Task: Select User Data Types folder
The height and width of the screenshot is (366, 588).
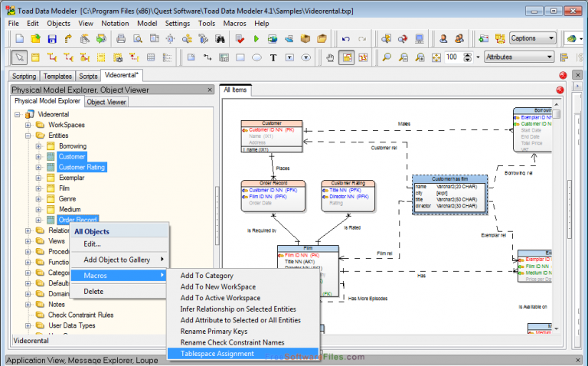Action: coord(72,325)
